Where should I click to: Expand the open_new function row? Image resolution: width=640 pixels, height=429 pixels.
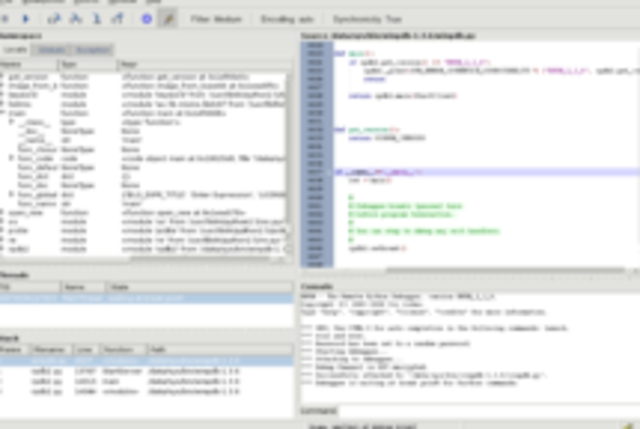(x=2, y=212)
